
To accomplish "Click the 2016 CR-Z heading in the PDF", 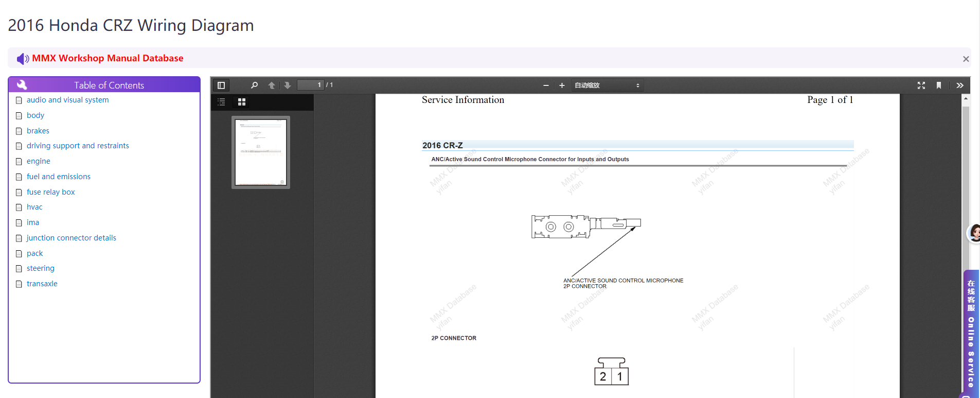I will tap(442, 145).
